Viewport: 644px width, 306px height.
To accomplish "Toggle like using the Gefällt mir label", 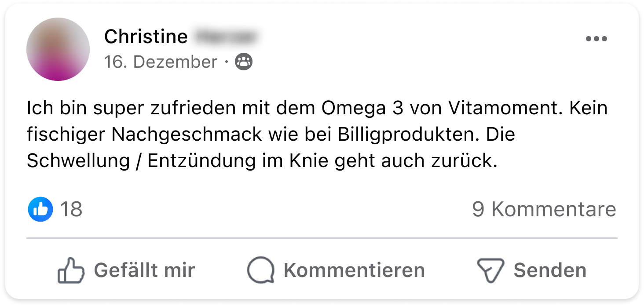I will click(x=144, y=270).
